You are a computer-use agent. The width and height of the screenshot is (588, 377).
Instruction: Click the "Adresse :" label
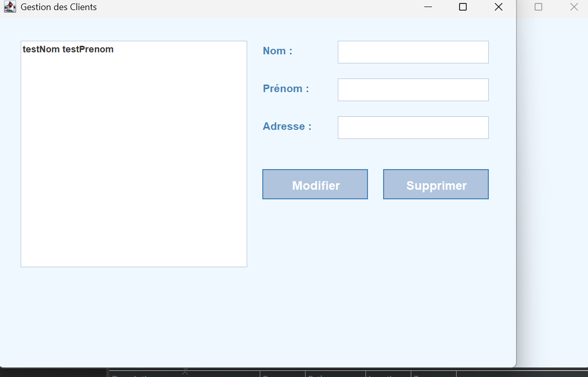click(287, 126)
